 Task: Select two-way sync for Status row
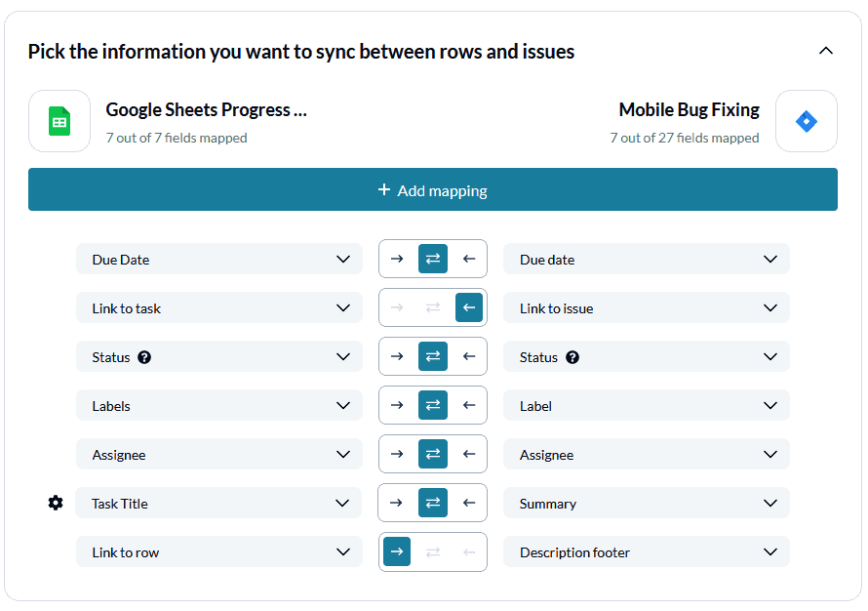433,357
